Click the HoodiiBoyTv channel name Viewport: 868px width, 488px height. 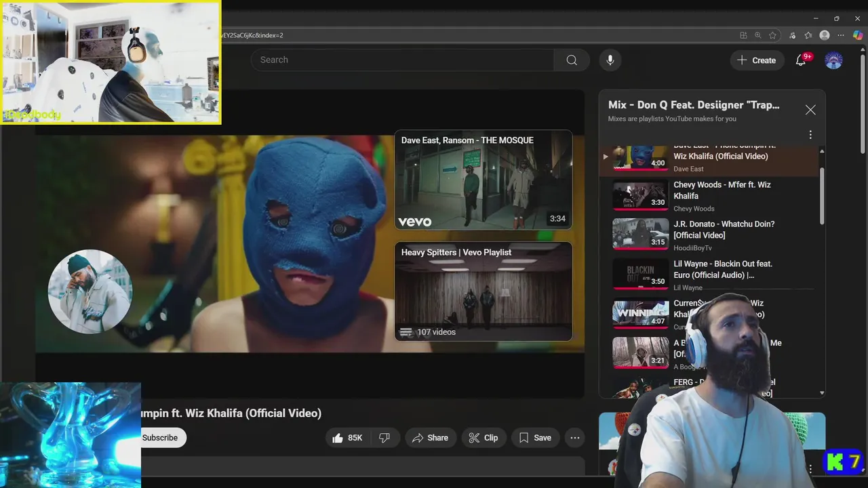coord(692,248)
